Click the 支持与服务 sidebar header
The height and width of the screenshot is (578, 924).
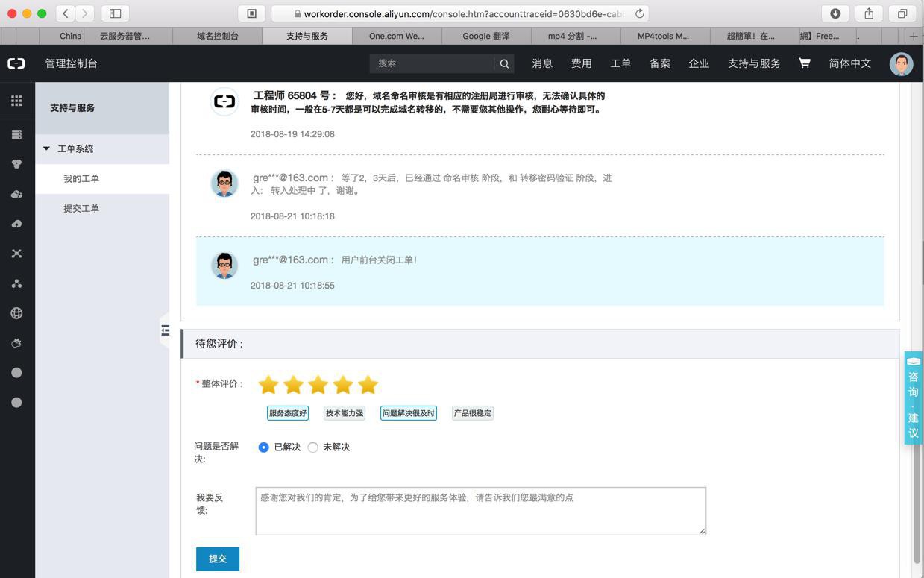[102, 108]
